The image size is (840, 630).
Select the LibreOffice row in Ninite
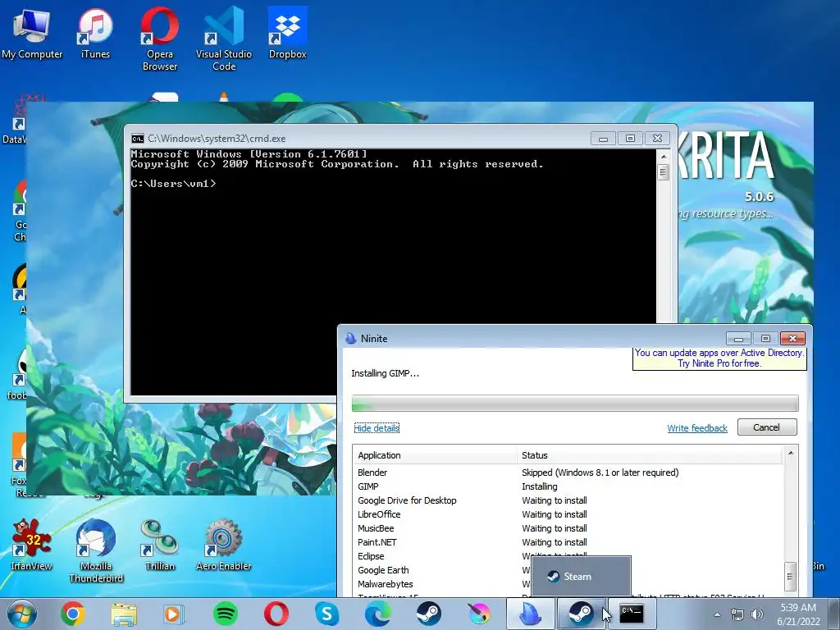click(569, 514)
